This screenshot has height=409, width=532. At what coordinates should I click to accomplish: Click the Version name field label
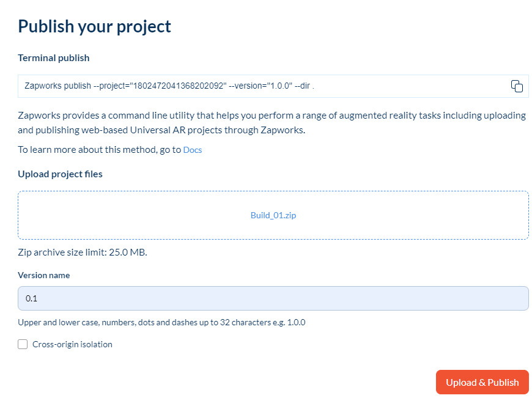click(44, 275)
